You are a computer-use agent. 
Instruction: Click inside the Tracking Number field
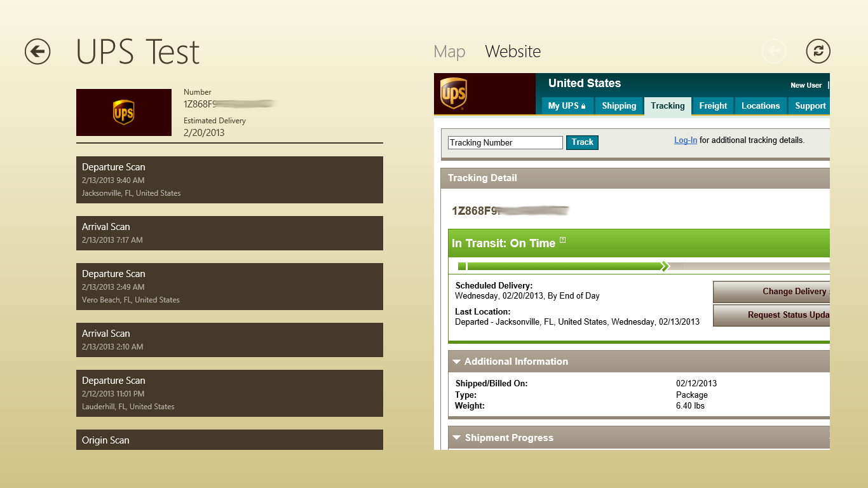click(x=505, y=143)
